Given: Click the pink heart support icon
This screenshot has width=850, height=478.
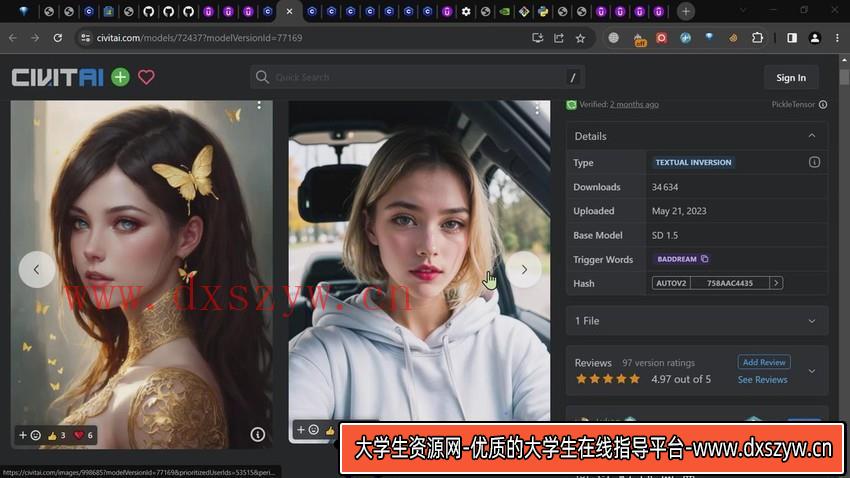Looking at the screenshot, I should point(146,77).
